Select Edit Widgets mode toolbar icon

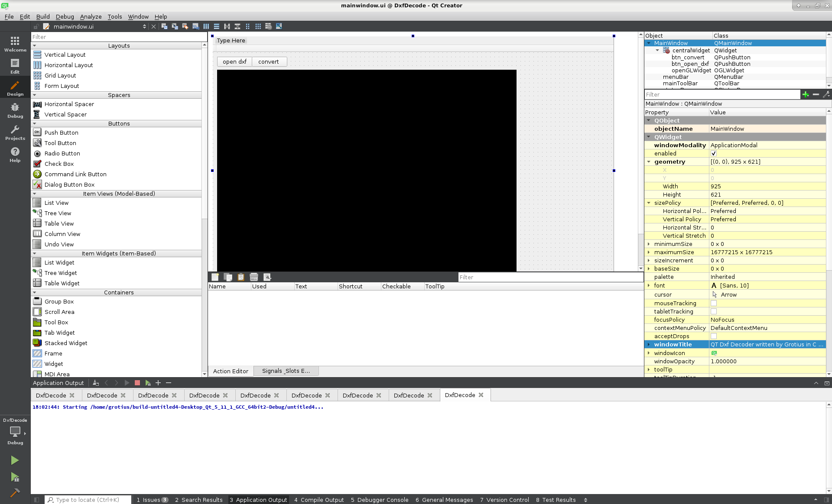coord(164,26)
